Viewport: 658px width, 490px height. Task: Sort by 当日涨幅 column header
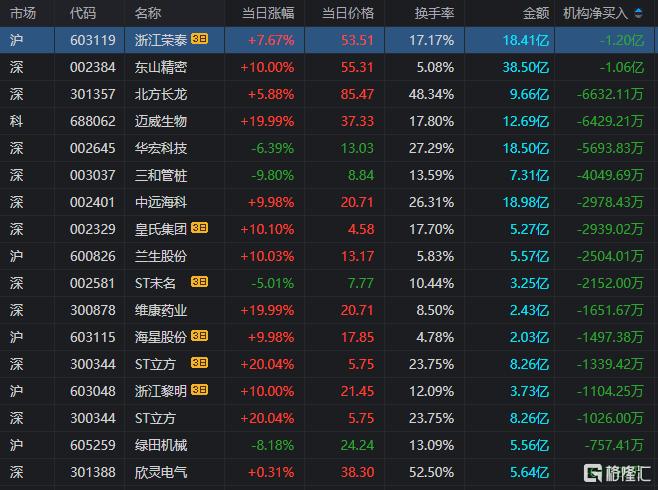pyautogui.click(x=268, y=13)
